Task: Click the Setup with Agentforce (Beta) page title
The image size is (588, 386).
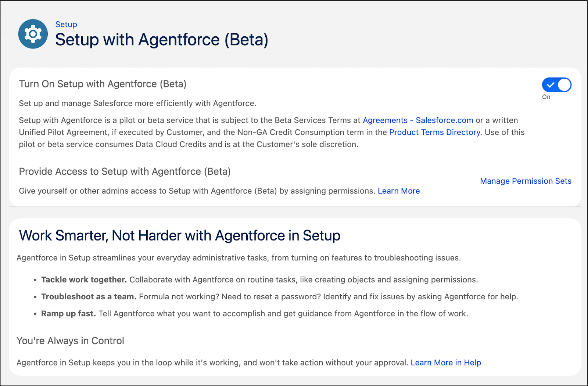Action: click(162, 40)
